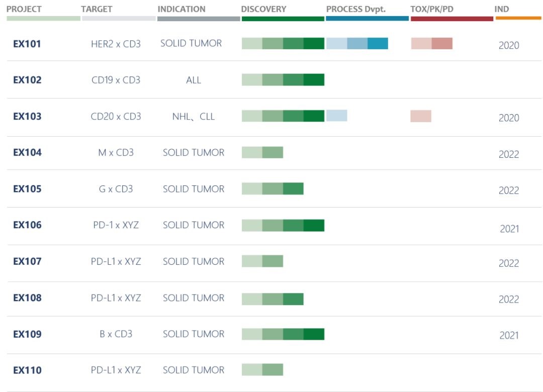
Task: Click the ALL indication for EX102
Action: tap(194, 80)
